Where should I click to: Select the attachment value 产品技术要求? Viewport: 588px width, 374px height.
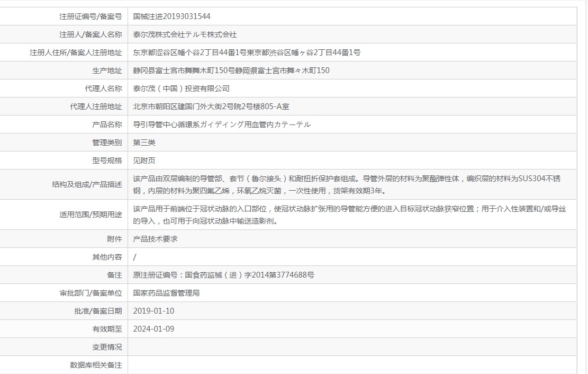[x=155, y=239]
